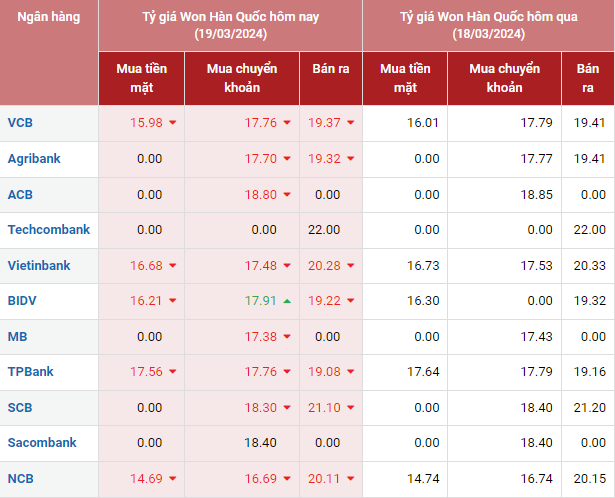This screenshot has height=498, width=615.
Task: Click the red down arrow next to VCB's 15.98
Action: [x=172, y=123]
